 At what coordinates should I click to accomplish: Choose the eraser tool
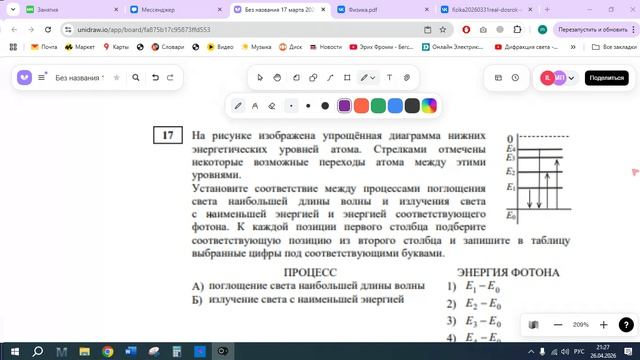pyautogui.click(x=272, y=106)
